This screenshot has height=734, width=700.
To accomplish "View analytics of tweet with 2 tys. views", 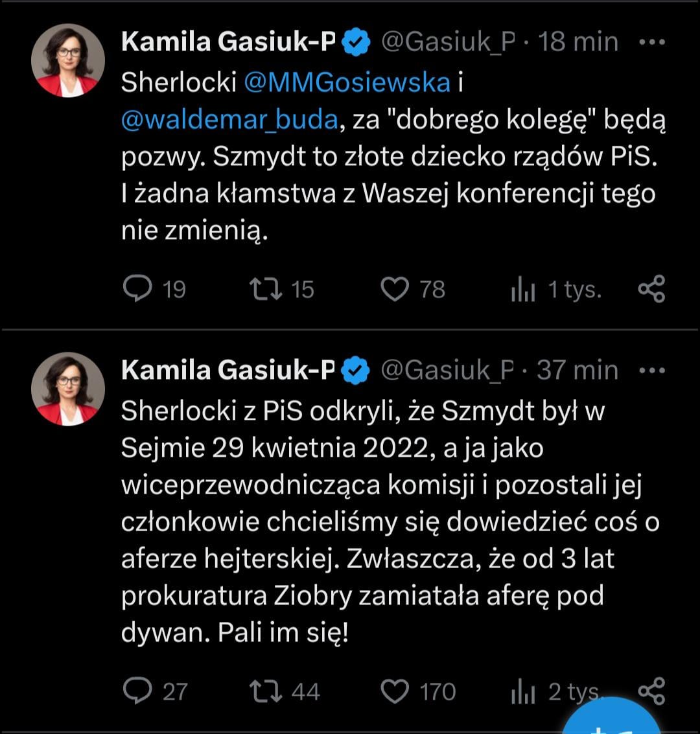I will pos(524,691).
